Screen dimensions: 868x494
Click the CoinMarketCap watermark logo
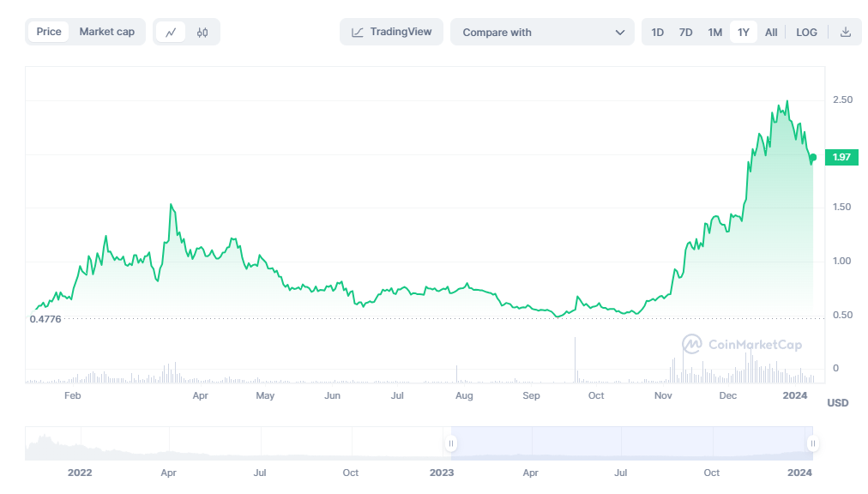coord(692,345)
